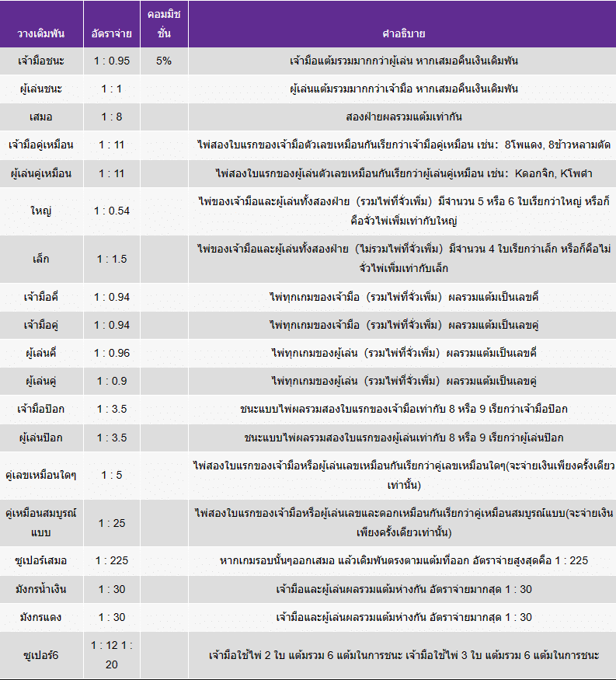Select the 'ผู้เล่นคู่เหมือน' bet name cell
Viewport: 616px width, 680px height.
click(x=41, y=173)
